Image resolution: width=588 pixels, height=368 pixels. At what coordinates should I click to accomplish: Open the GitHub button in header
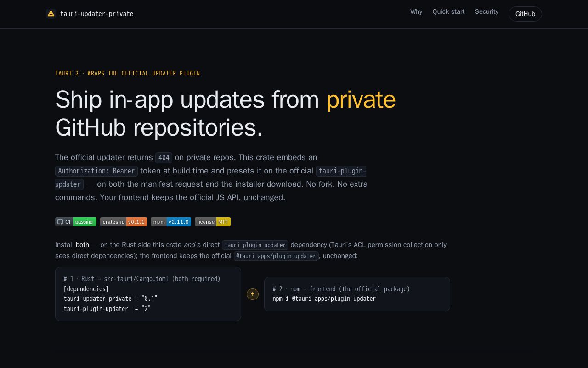pos(525,14)
